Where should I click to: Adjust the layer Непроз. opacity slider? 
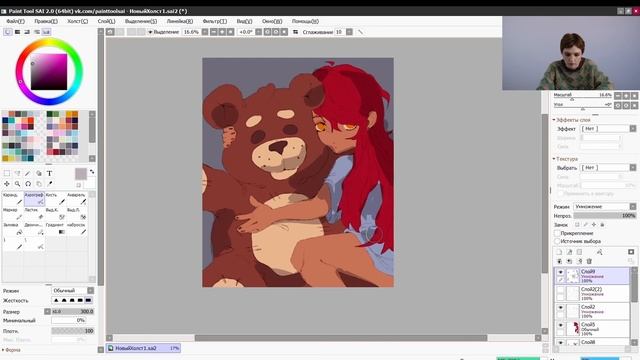605,216
